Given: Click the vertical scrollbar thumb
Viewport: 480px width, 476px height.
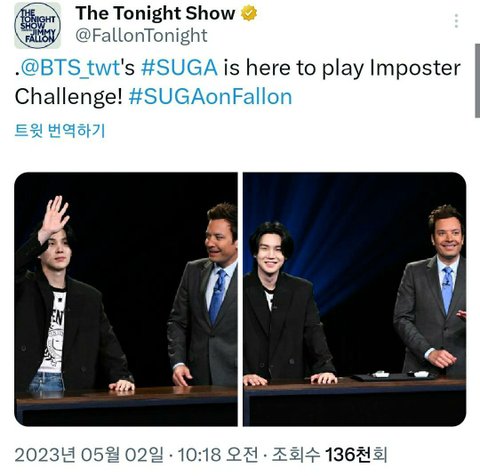Looking at the screenshot, I should point(477,80).
